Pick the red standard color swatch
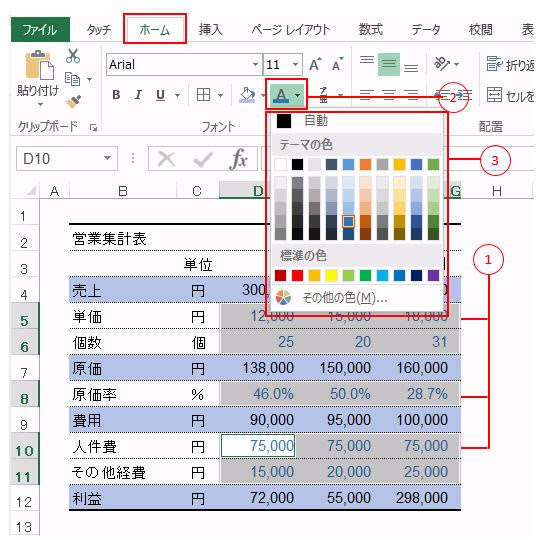 297,275
